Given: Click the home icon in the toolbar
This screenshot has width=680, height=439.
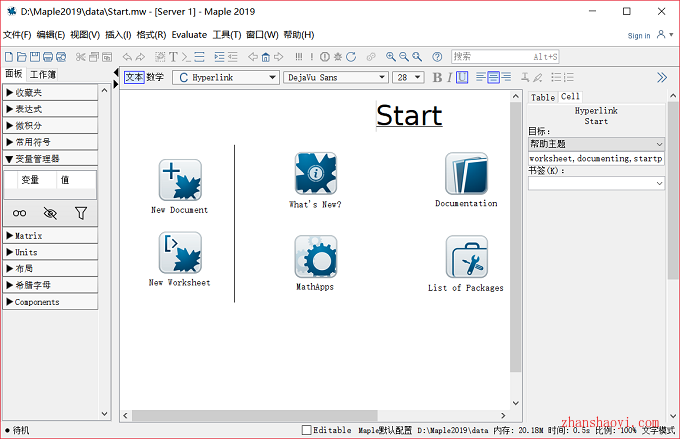Looking at the screenshot, I should [x=266, y=57].
